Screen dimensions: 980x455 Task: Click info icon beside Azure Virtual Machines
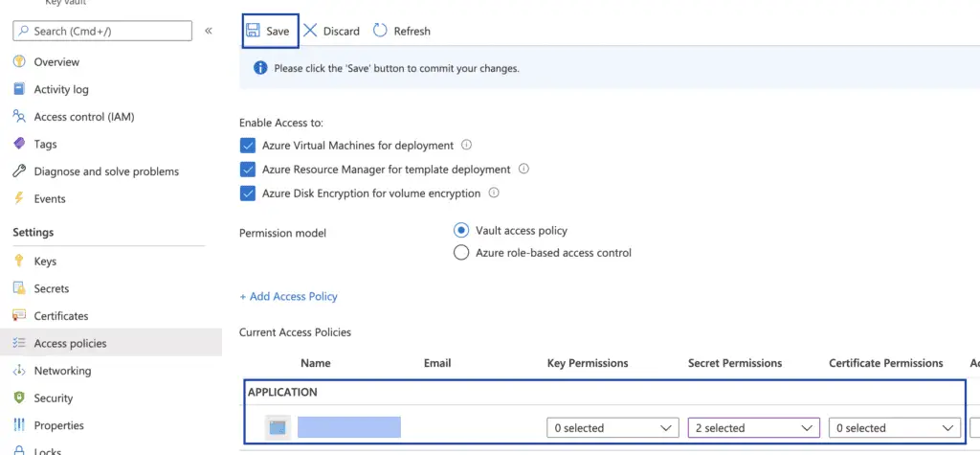(x=466, y=145)
